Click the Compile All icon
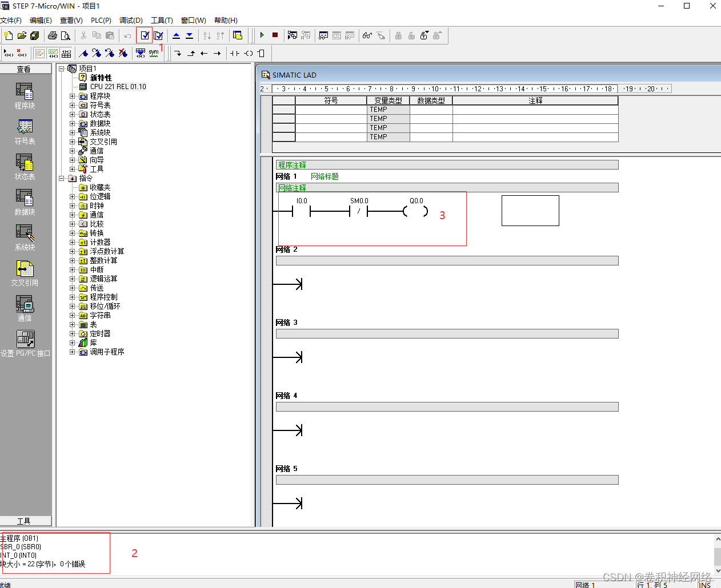Image resolution: width=721 pixels, height=588 pixels. tap(158, 35)
